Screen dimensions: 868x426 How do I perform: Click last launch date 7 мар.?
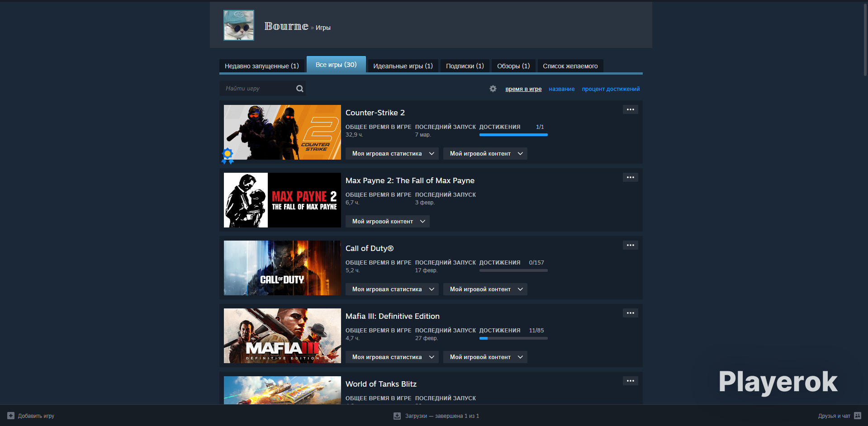tap(423, 135)
